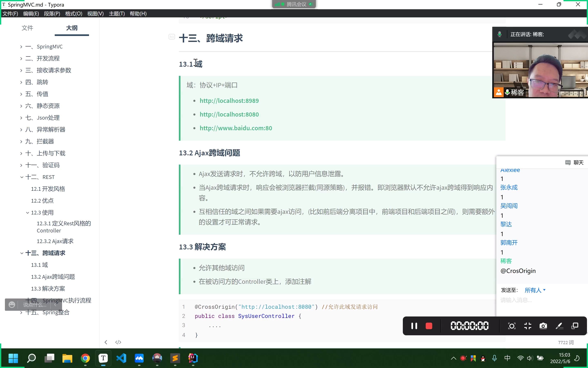Click the 说点什么 comment input box
The width and height of the screenshot is (588, 368).
(35, 304)
